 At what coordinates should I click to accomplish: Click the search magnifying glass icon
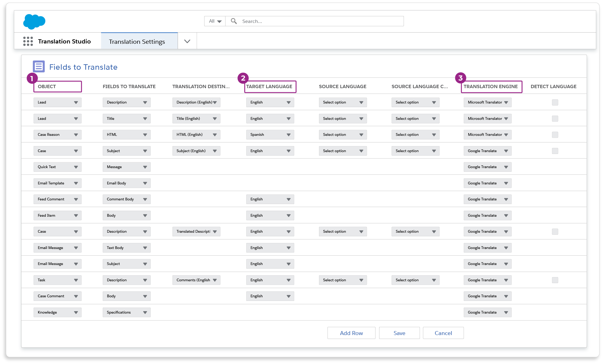tap(234, 21)
